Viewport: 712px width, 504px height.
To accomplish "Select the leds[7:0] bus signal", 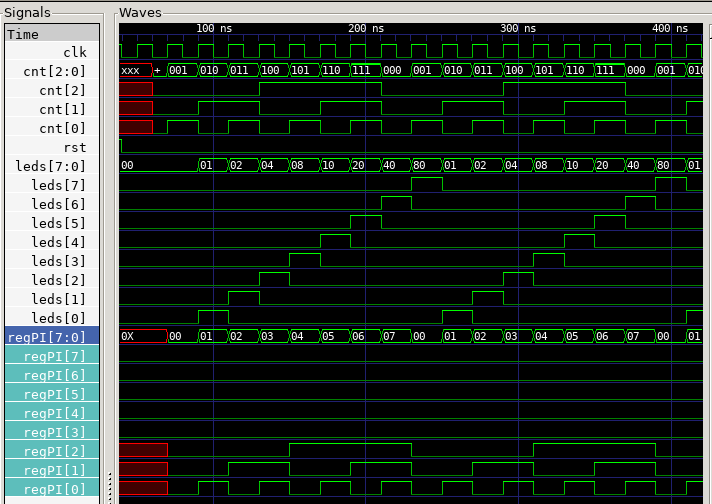I will click(51, 166).
